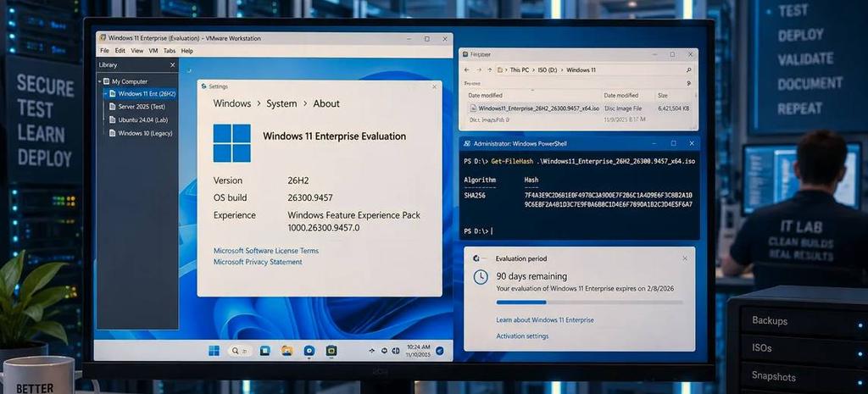
Task: Open Microsoft Privacy Statement link
Action: (258, 262)
